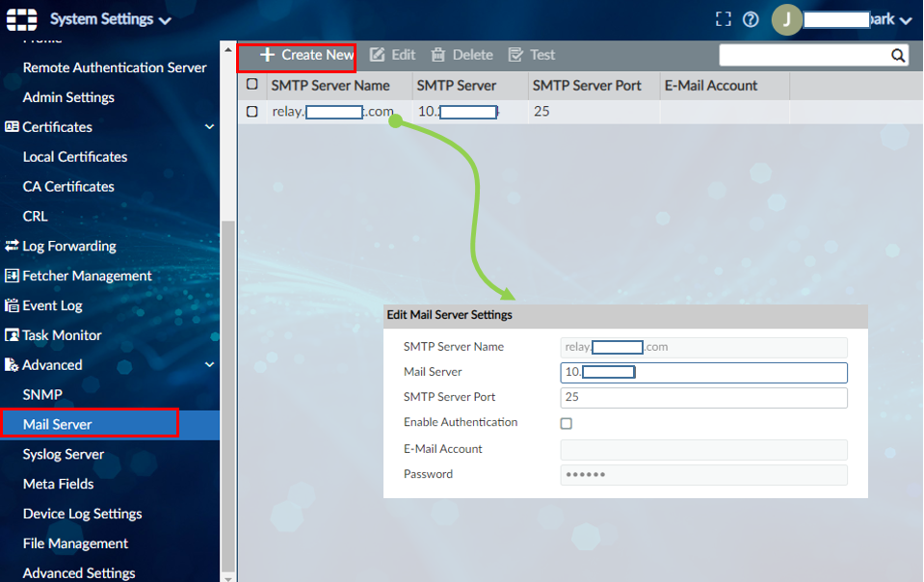Open the help question mark icon
Viewport: 924px width, 582px height.
pos(751,19)
